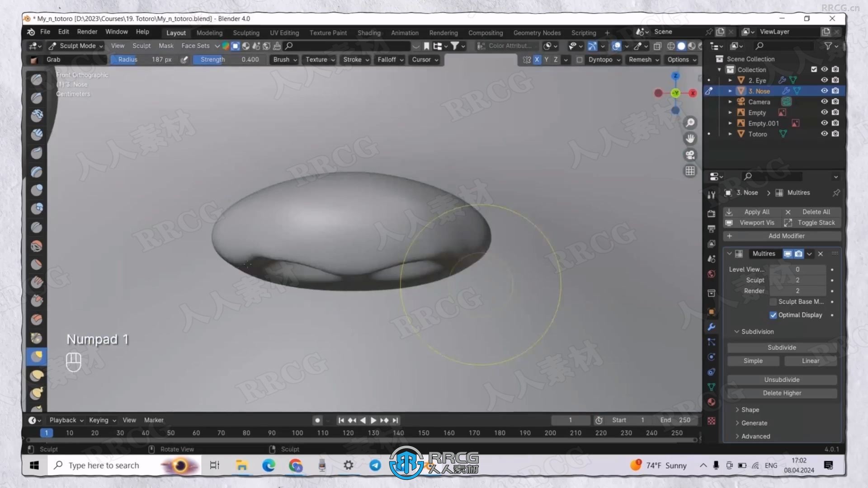Open the Falloff dropdown
The image size is (868, 488).
pyautogui.click(x=390, y=60)
